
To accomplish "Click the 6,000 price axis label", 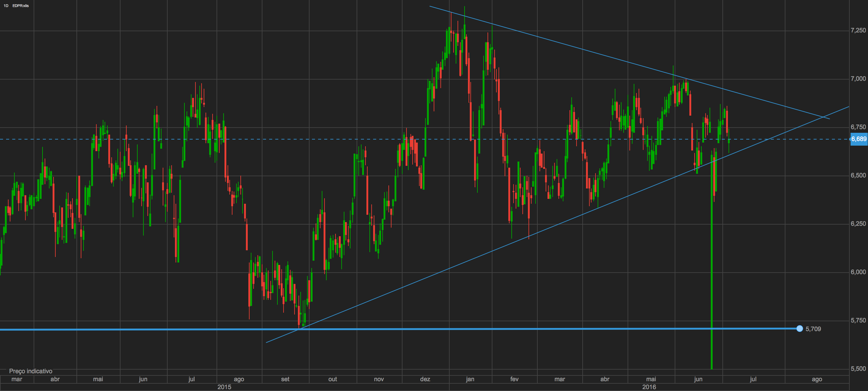I will pos(858,272).
